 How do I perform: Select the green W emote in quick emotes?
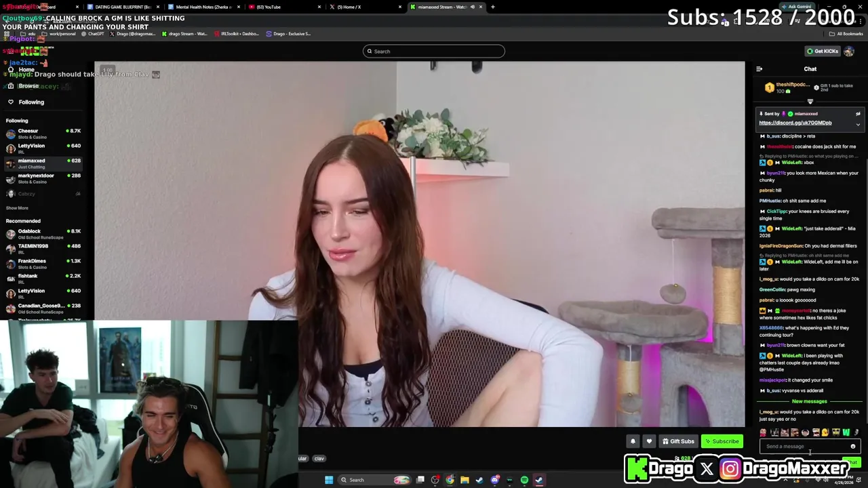846,432
